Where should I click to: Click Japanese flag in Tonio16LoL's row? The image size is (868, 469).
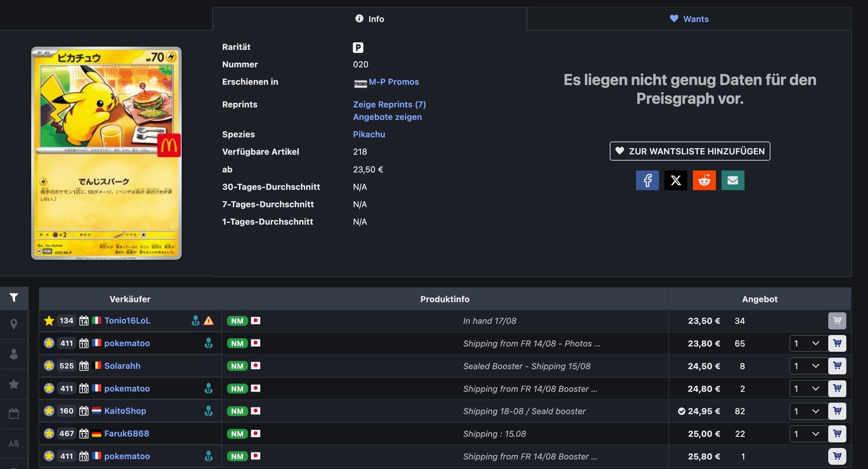255,320
